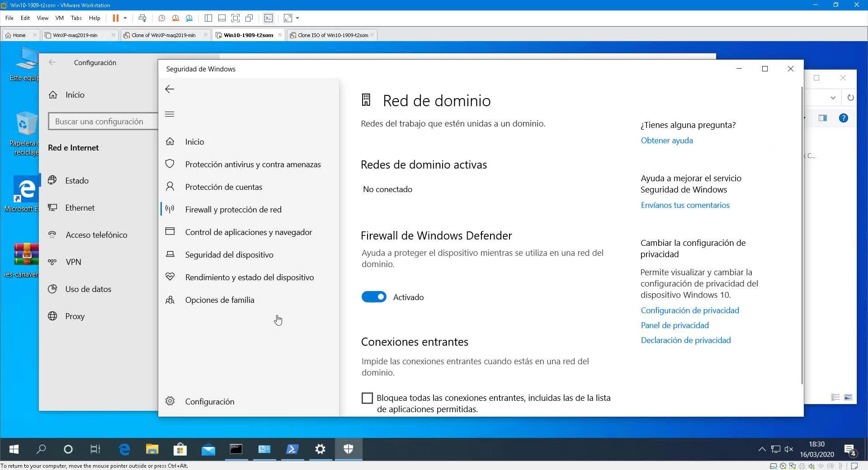The width and height of the screenshot is (868, 470).
Task: Pause the virtual machine from VMware toolbar
Action: tap(116, 18)
